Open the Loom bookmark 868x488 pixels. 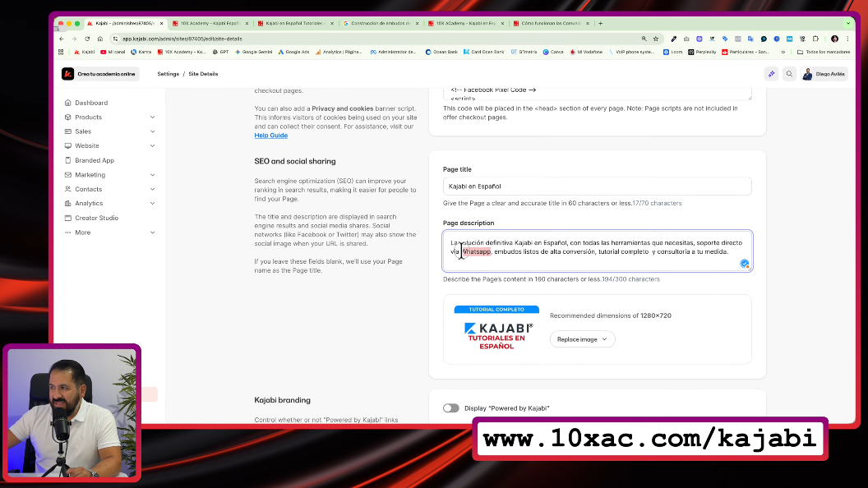click(672, 52)
